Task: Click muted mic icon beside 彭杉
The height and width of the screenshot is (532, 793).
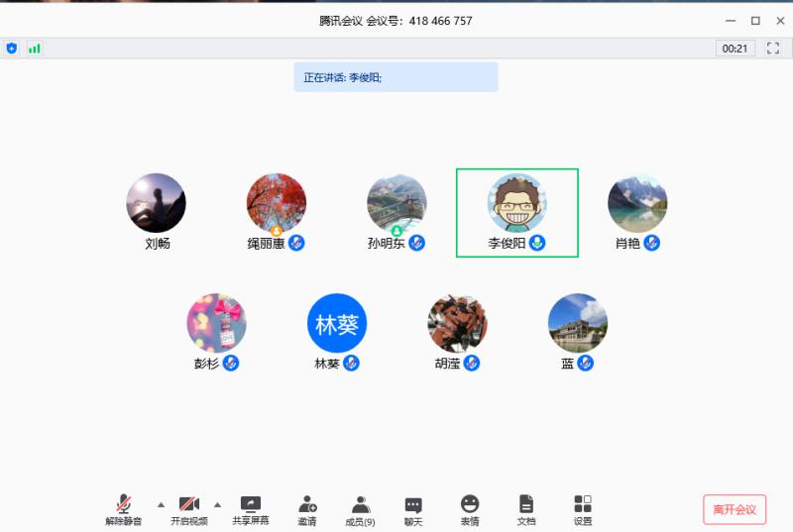Action: [231, 364]
